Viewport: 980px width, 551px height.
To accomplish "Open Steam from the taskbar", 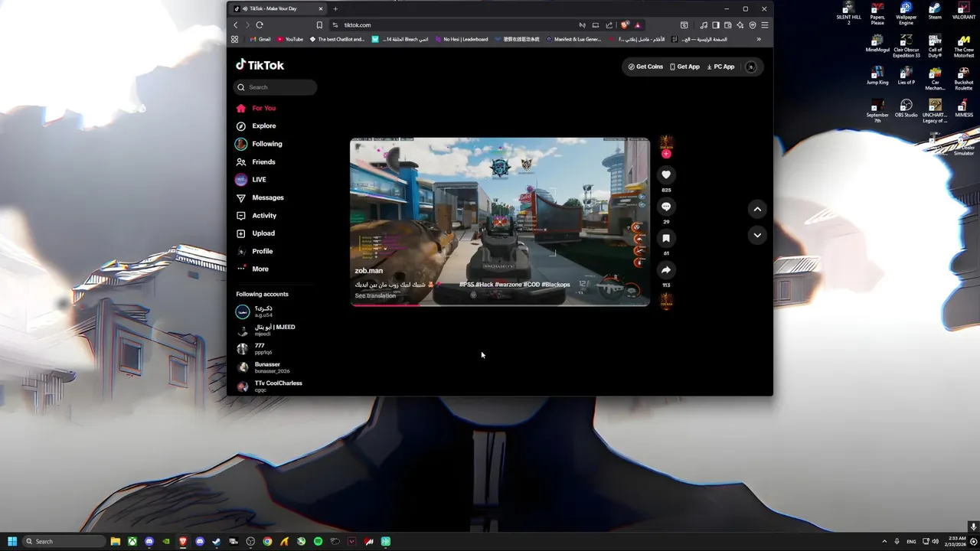I will [x=217, y=541].
